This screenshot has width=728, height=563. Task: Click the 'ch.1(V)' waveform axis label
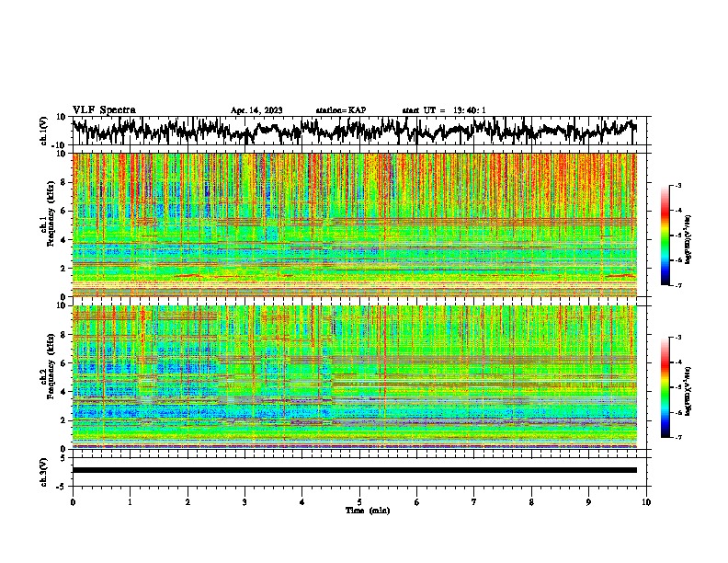(x=44, y=131)
